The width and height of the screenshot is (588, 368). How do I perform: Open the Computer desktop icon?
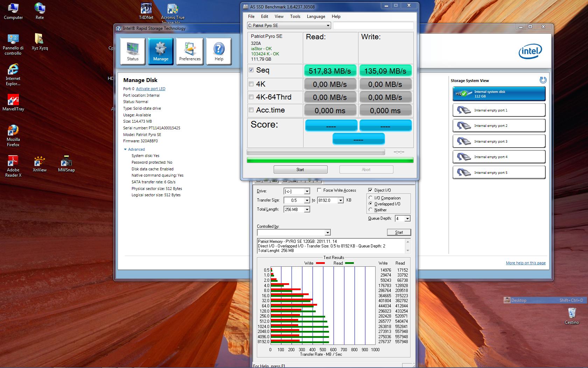point(13,11)
